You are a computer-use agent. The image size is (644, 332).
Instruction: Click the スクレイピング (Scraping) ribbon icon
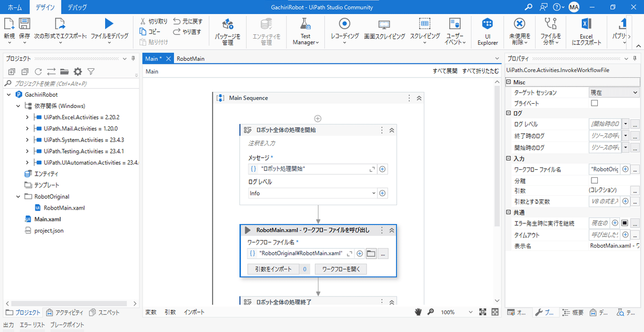click(x=425, y=24)
